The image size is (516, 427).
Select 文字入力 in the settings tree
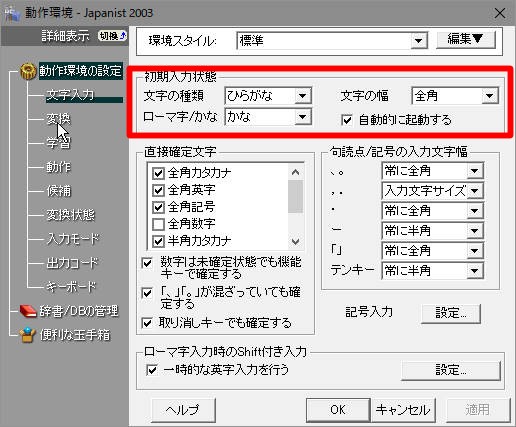tap(70, 95)
